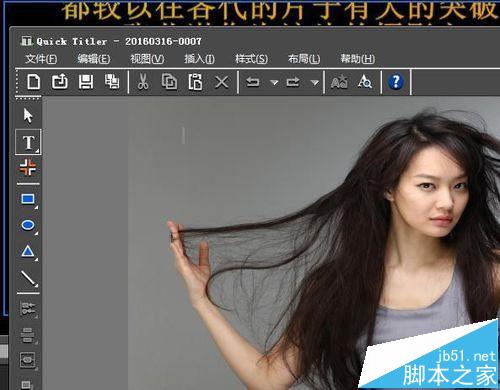The image size is (500, 390).
Task: Paste from the clipboard icon
Action: 195,82
